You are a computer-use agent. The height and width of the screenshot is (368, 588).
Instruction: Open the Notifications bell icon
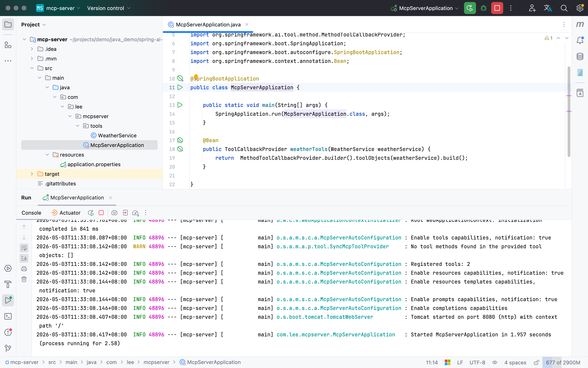tap(580, 40)
